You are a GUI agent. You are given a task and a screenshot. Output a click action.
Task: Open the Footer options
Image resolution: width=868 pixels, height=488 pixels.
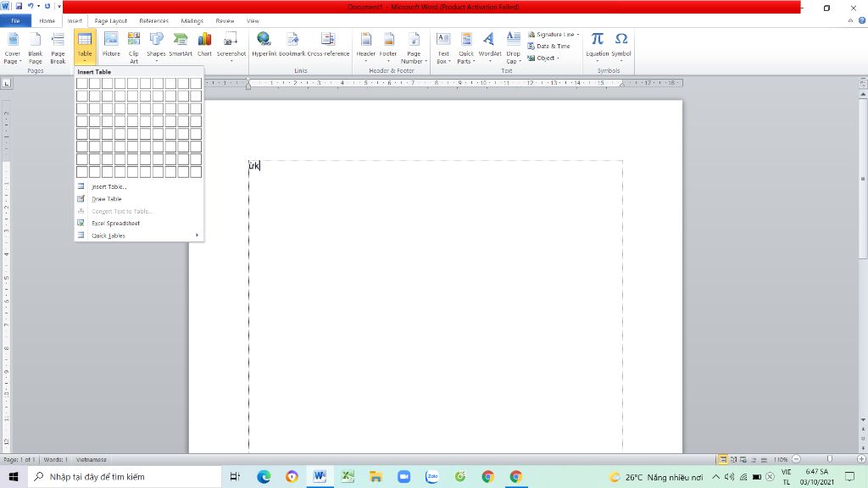pyautogui.click(x=388, y=47)
